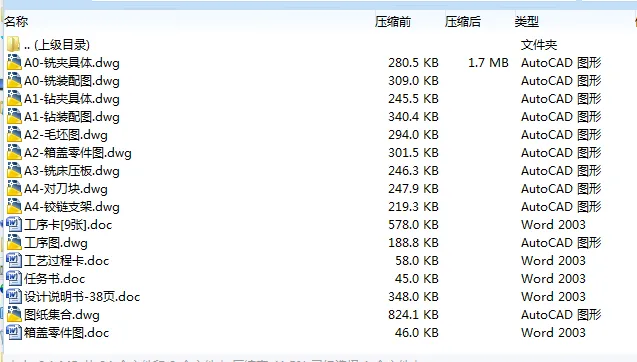Click the 188.8 KB size value
This screenshot has width=637, height=362.
[x=413, y=243]
